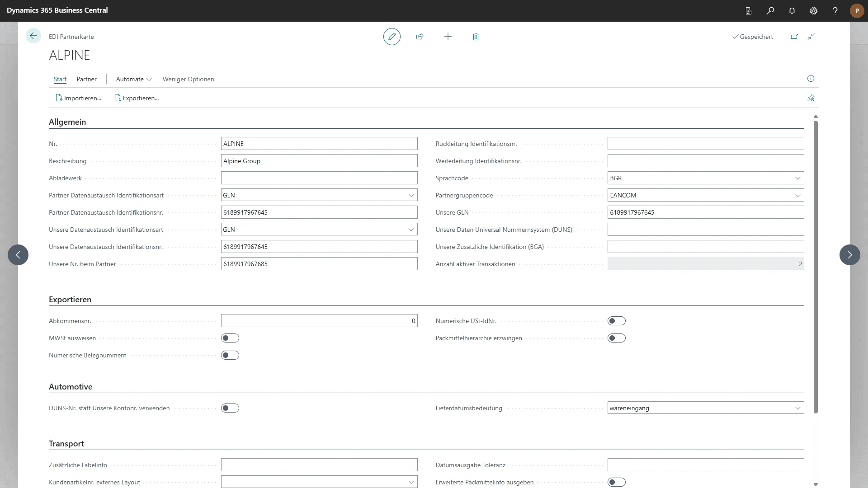
Task: Toggle Erweiterte Packmittelinfo ausgeben switch
Action: (x=617, y=482)
